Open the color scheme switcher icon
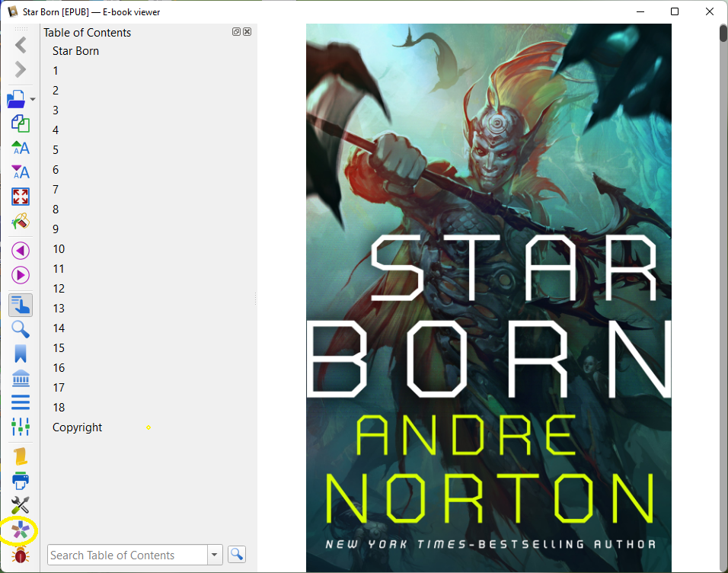This screenshot has width=728, height=573. click(x=21, y=221)
